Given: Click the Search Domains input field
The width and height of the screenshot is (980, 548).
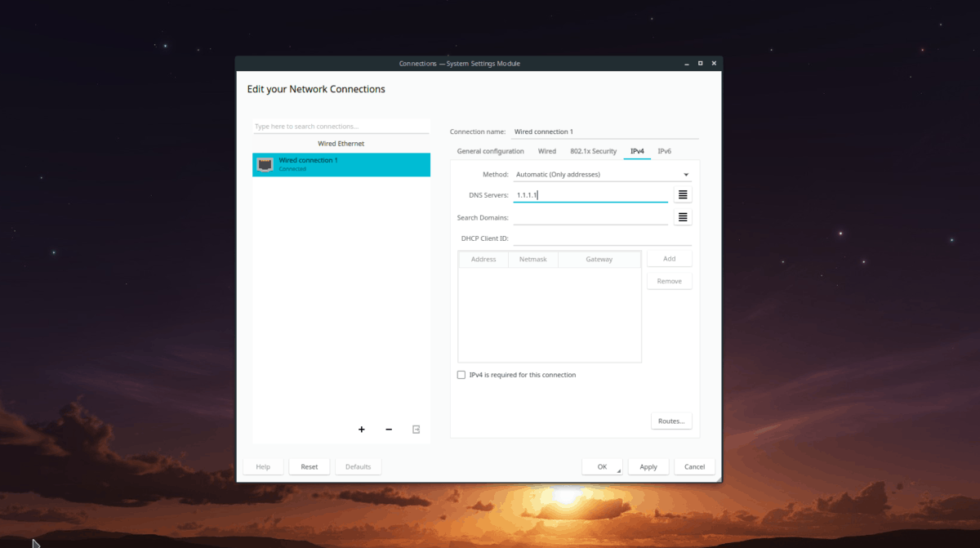Looking at the screenshot, I should click(x=590, y=217).
